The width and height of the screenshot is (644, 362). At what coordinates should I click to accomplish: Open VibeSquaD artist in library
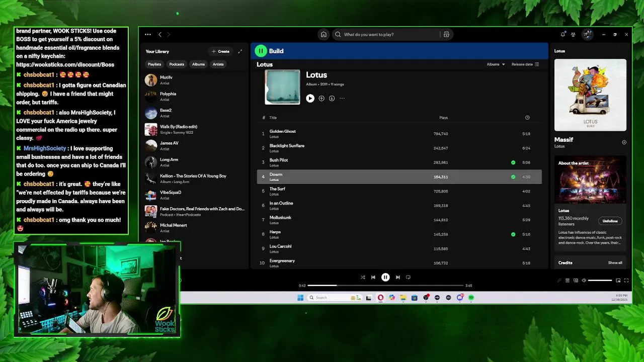[x=193, y=195]
